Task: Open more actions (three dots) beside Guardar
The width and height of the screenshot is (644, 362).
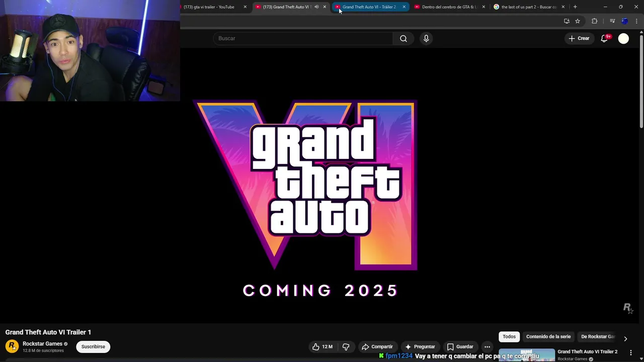Action: click(x=487, y=346)
